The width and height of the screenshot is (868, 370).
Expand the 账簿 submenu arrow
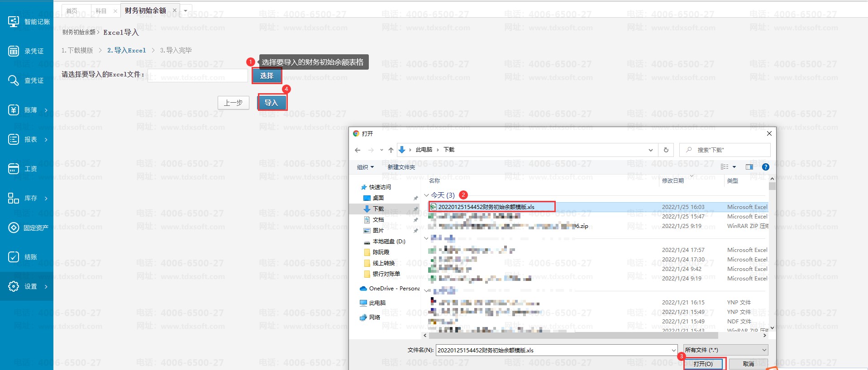(46, 110)
